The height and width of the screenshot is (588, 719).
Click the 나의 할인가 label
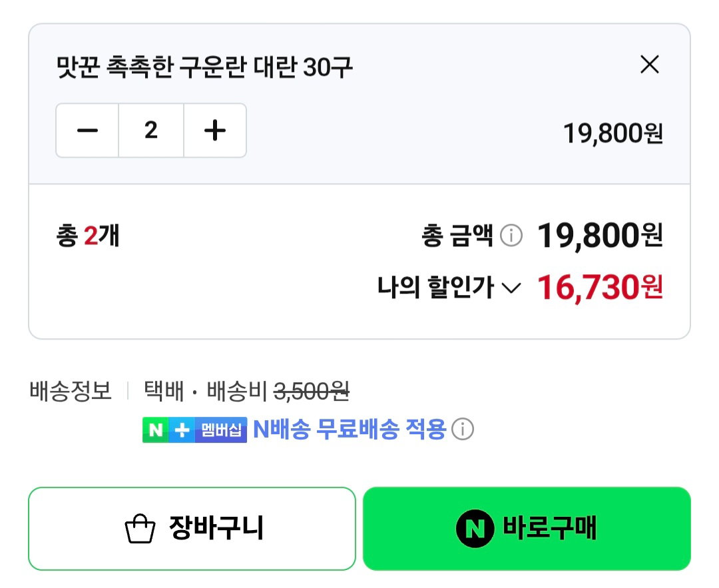[x=435, y=288]
